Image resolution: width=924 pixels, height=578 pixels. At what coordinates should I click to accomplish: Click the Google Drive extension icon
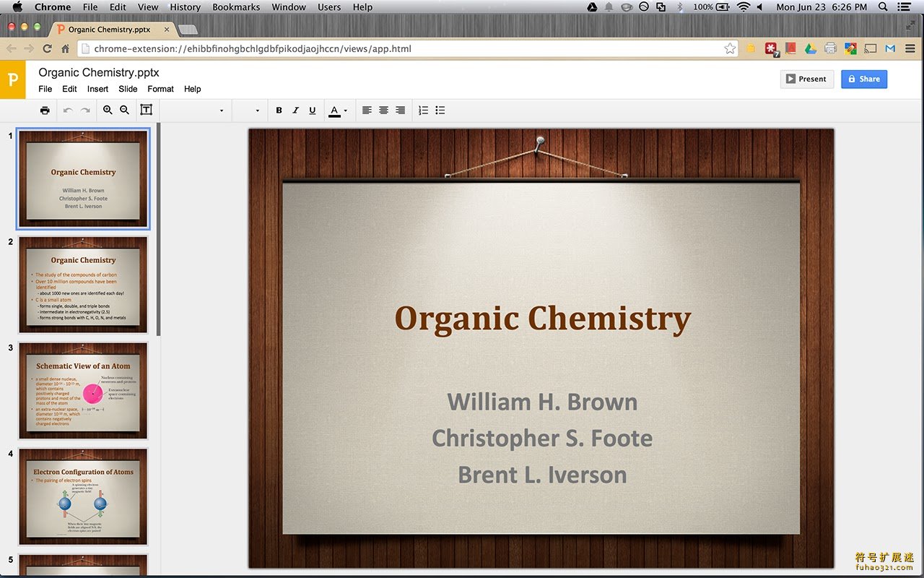point(811,48)
